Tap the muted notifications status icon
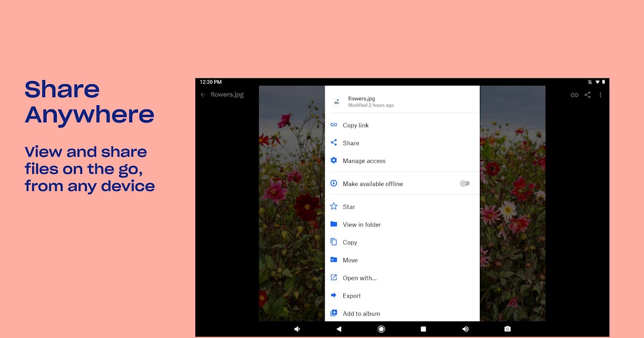The image size is (644, 338). [x=590, y=82]
